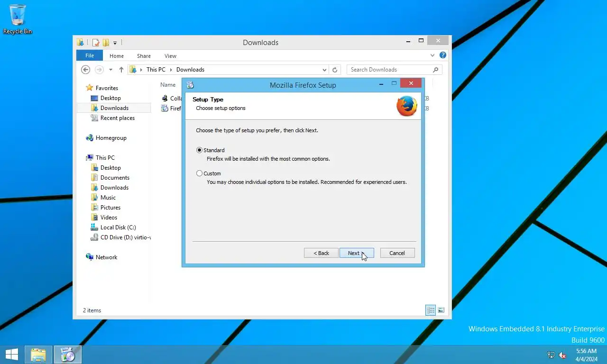
Task: Click the Name column header
Action: coord(168,85)
